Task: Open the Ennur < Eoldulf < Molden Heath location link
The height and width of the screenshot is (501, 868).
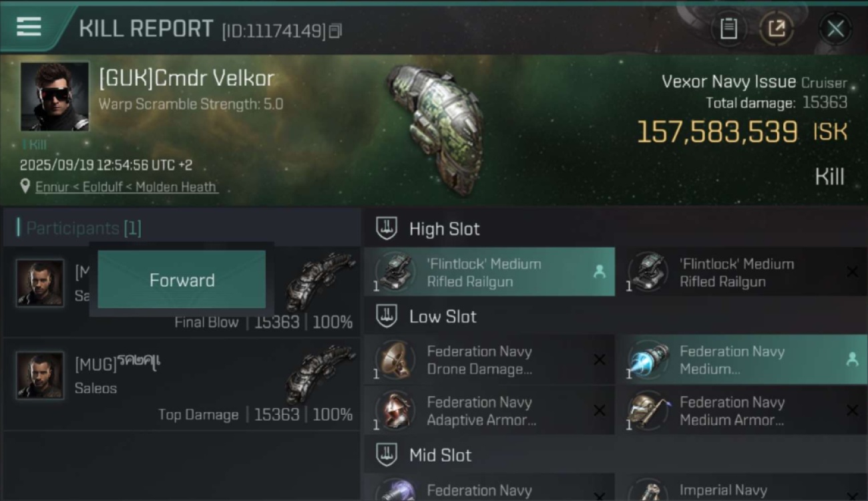Action: [127, 187]
